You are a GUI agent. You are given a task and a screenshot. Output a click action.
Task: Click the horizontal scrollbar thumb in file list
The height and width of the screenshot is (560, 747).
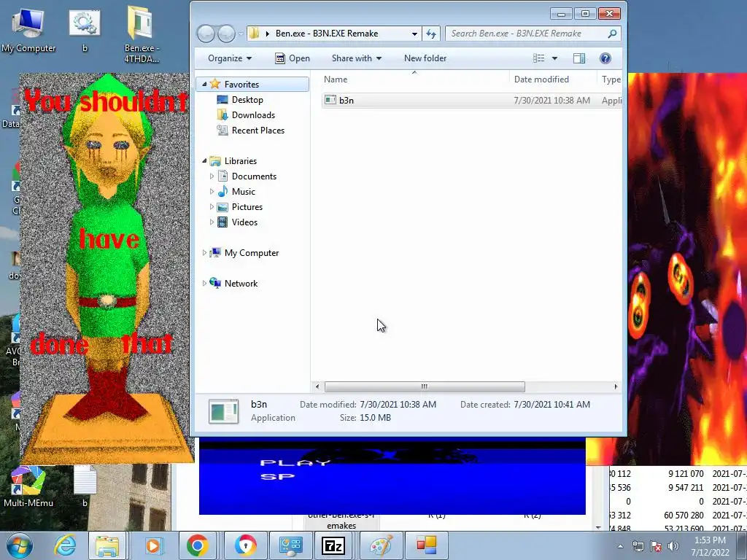point(425,386)
